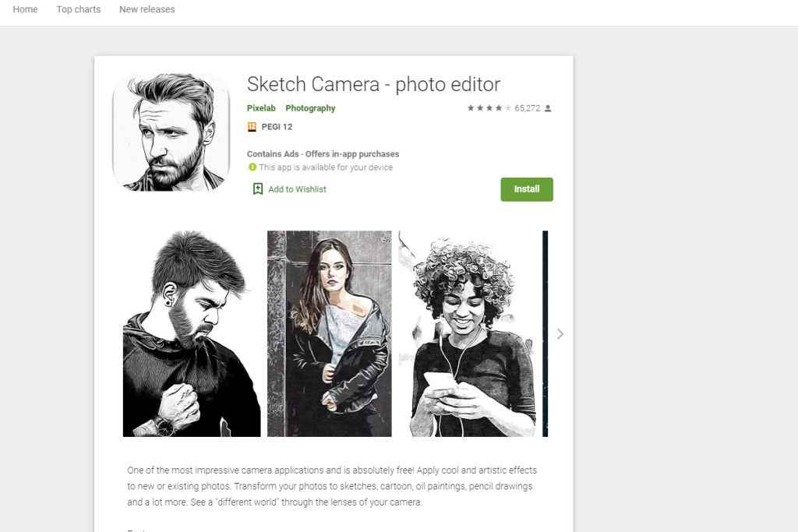Install Sketch Camera app
This screenshot has width=798, height=532.
click(527, 189)
